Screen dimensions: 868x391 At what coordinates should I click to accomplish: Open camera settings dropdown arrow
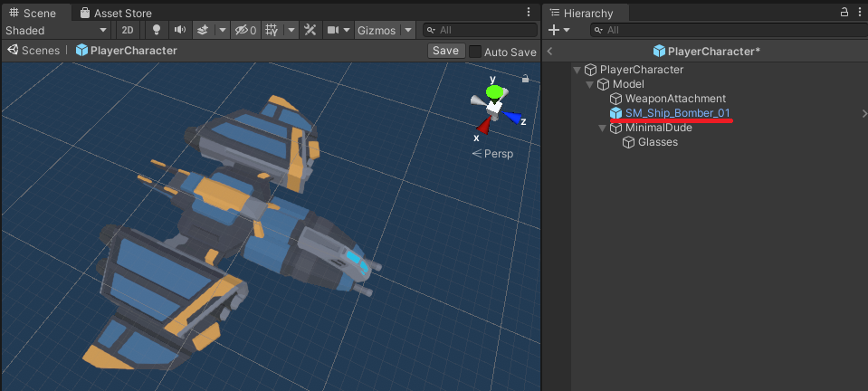(x=347, y=30)
